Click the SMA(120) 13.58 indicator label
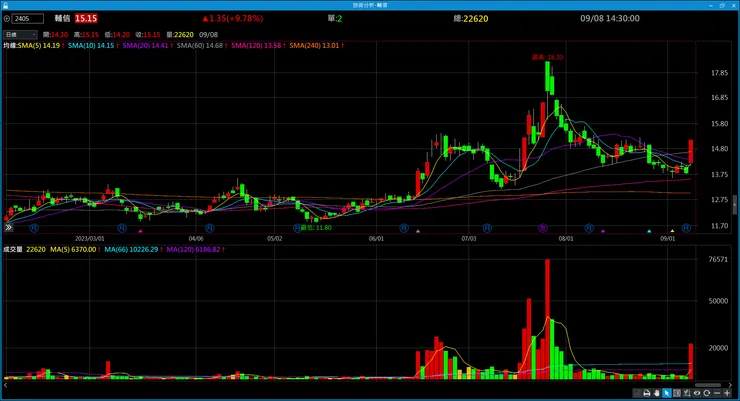The image size is (740, 401). 258,46
